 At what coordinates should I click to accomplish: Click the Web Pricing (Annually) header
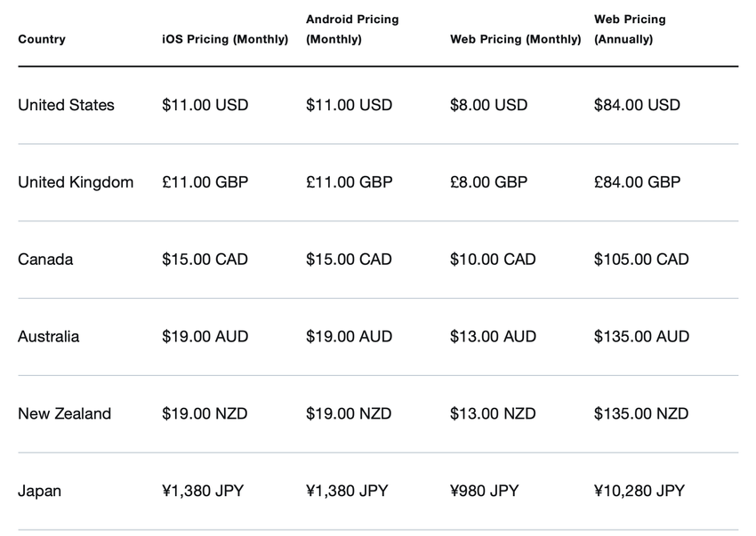coord(630,29)
